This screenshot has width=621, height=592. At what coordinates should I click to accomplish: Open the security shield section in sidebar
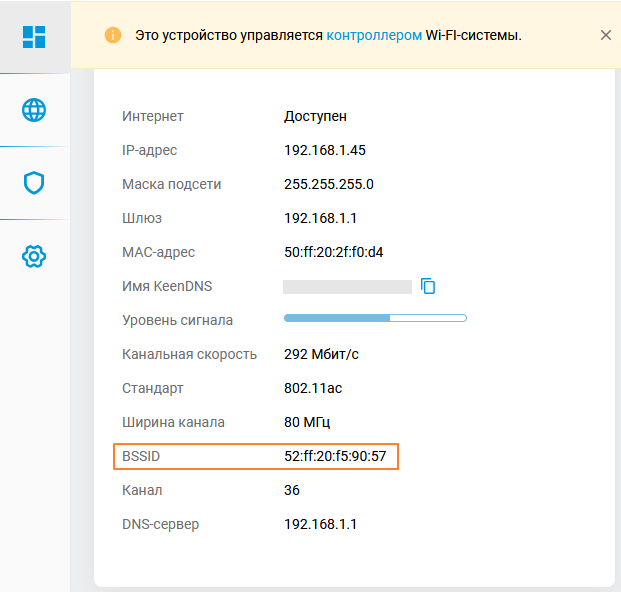(34, 183)
